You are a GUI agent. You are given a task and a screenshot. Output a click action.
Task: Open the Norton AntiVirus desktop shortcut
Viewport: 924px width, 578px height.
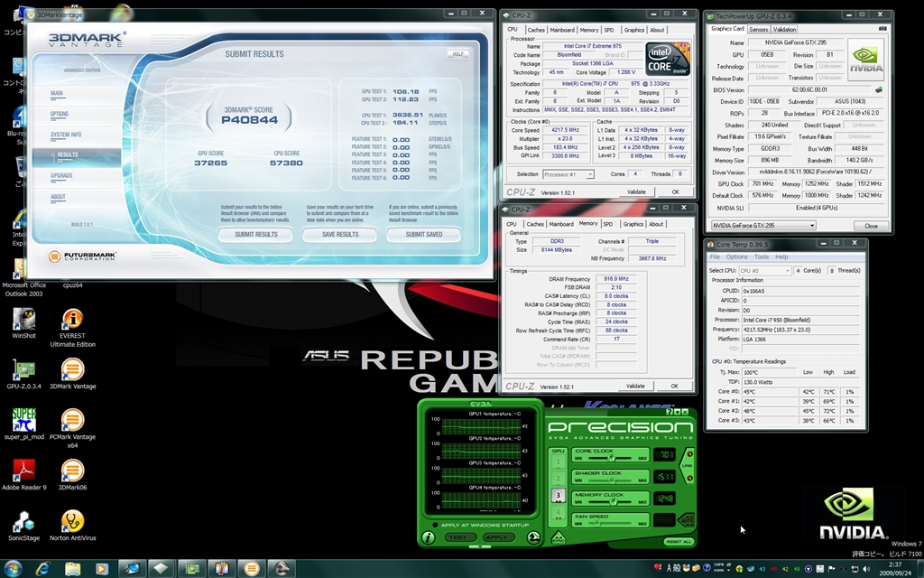point(72,522)
